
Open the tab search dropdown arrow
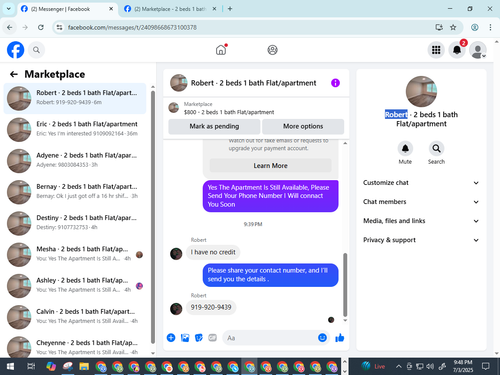(x=9, y=9)
